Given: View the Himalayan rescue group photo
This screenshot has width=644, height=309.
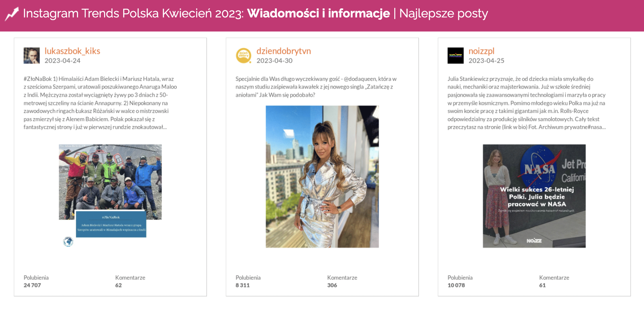Looking at the screenshot, I should (110, 182).
